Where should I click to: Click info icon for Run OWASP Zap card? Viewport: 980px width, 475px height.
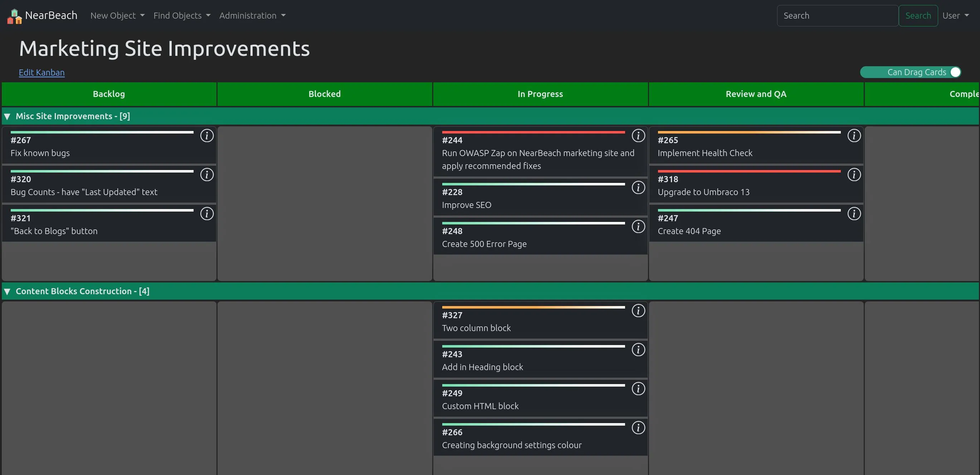coord(638,136)
